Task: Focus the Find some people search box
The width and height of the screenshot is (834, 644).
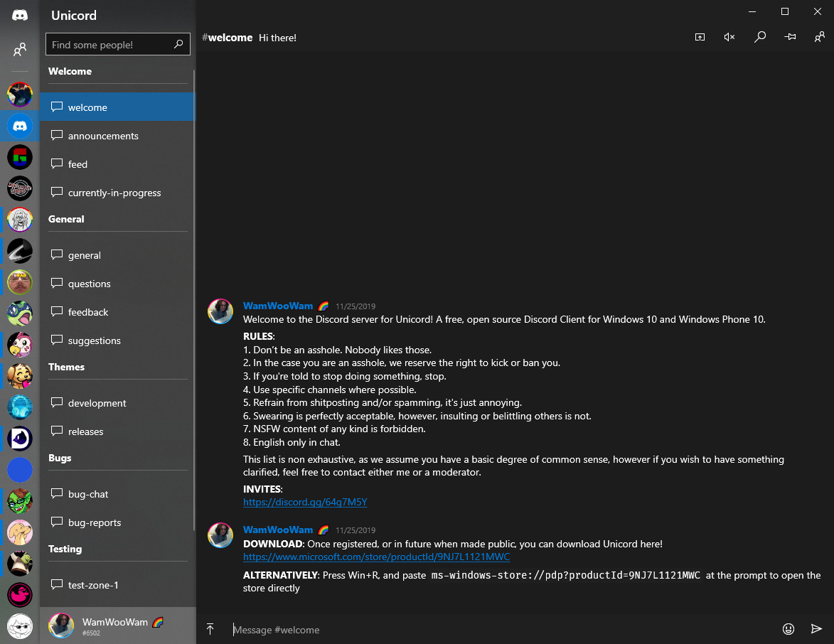Action: 118,44
